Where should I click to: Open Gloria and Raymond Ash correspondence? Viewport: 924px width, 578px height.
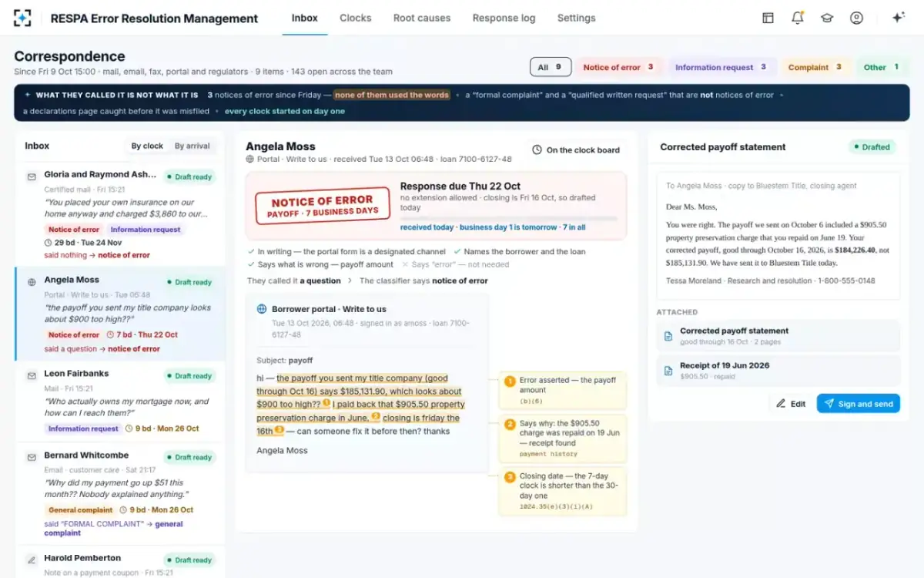click(x=120, y=215)
